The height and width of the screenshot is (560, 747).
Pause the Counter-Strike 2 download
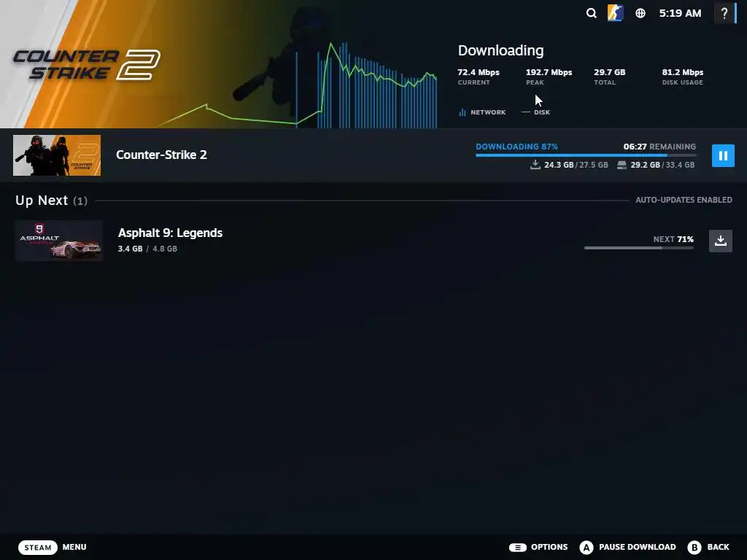click(723, 156)
